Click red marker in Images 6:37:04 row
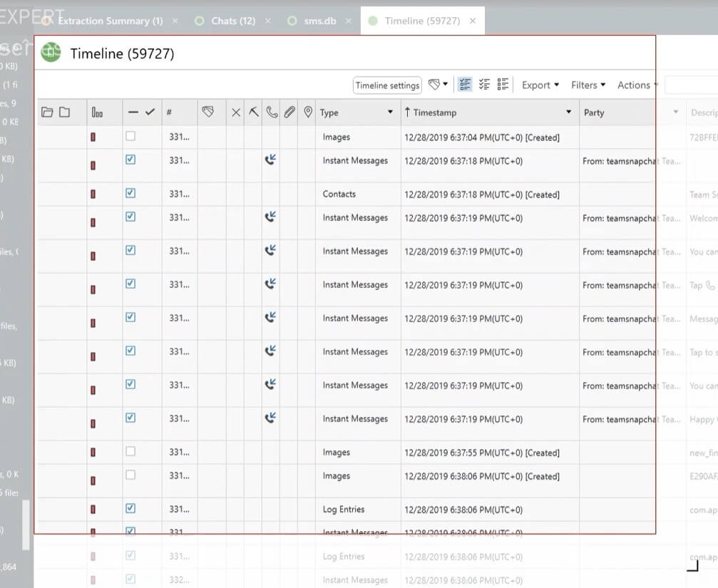This screenshot has height=588, width=718. [93, 138]
